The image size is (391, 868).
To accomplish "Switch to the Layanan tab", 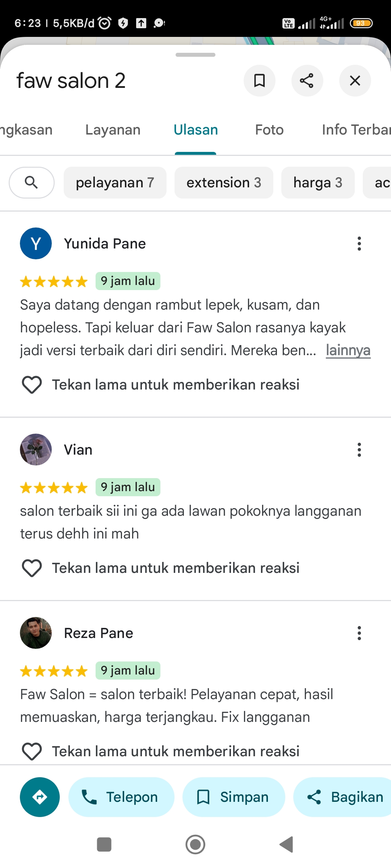I will point(113,130).
